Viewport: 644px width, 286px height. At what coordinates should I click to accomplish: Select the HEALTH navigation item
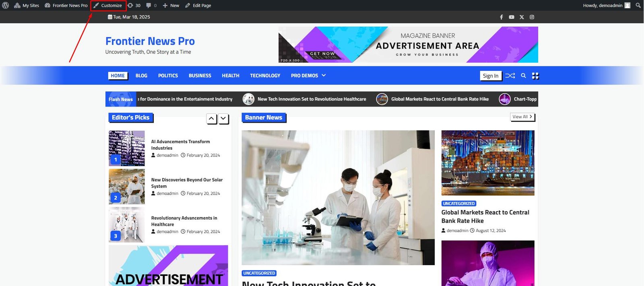[x=231, y=76]
